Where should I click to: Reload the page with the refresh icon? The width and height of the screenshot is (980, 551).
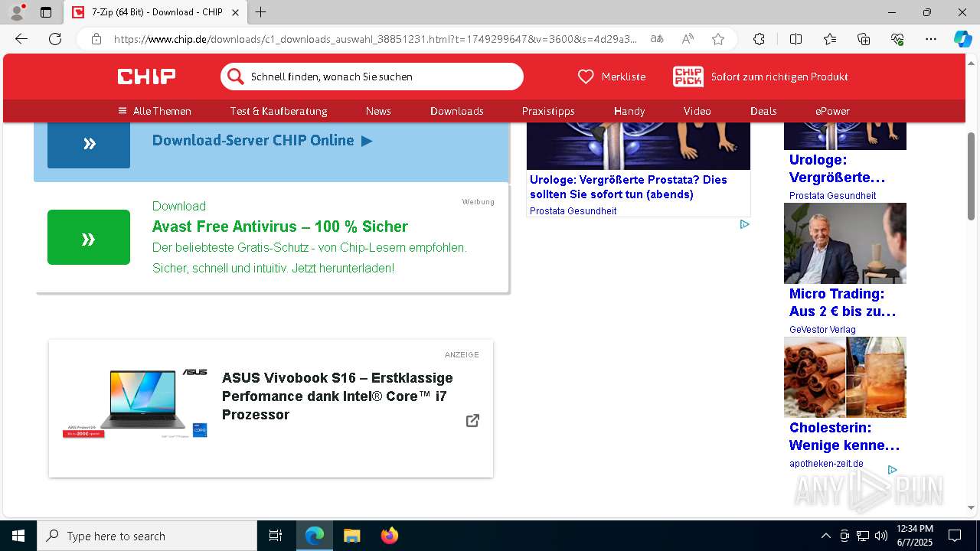click(x=55, y=39)
